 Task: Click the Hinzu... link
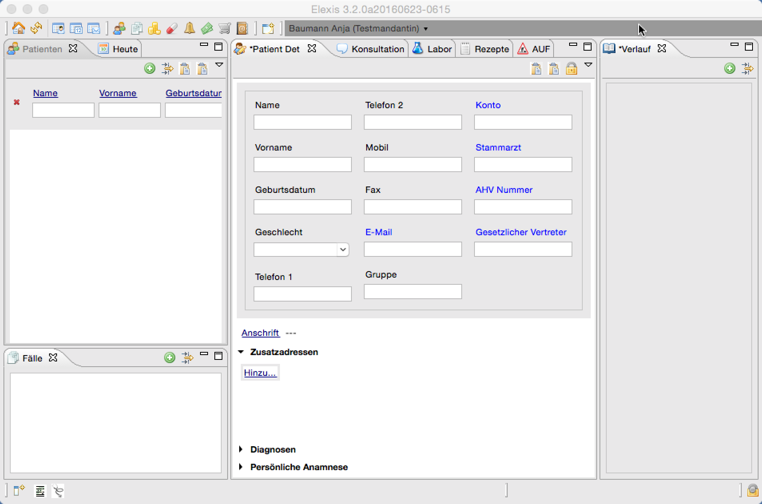click(x=260, y=373)
